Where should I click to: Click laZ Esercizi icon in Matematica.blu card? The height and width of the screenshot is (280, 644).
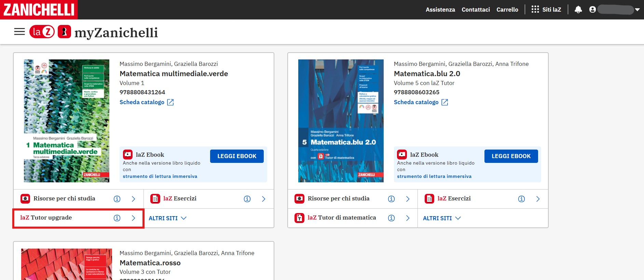click(x=429, y=199)
